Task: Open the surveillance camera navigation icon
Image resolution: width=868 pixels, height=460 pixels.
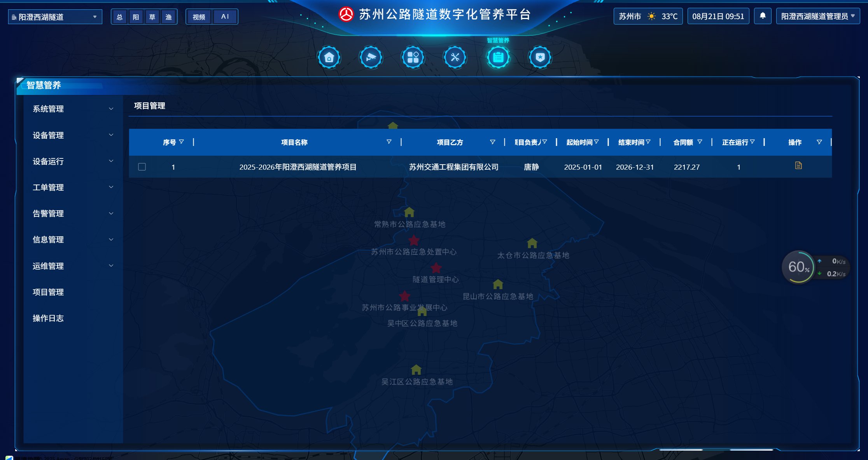Action: 371,58
